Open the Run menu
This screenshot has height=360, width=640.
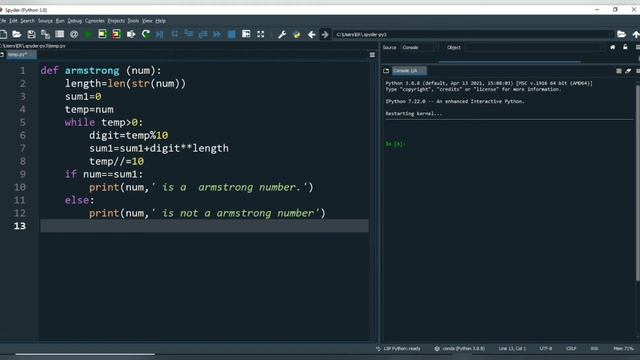click(x=60, y=21)
